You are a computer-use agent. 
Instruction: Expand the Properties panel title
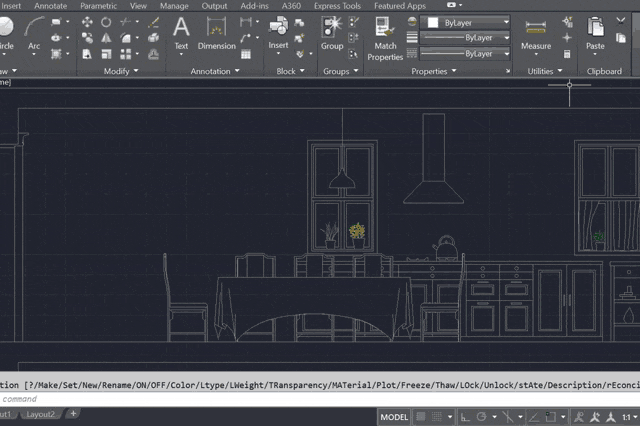433,71
